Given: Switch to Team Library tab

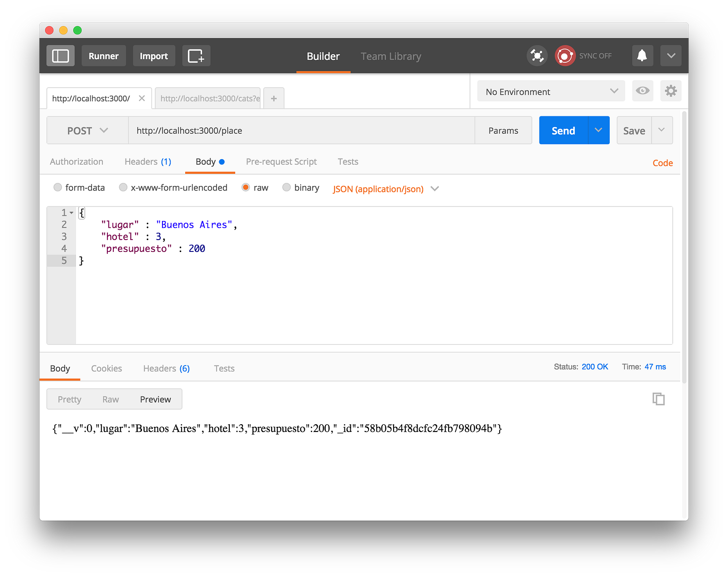Looking at the screenshot, I should coord(391,56).
